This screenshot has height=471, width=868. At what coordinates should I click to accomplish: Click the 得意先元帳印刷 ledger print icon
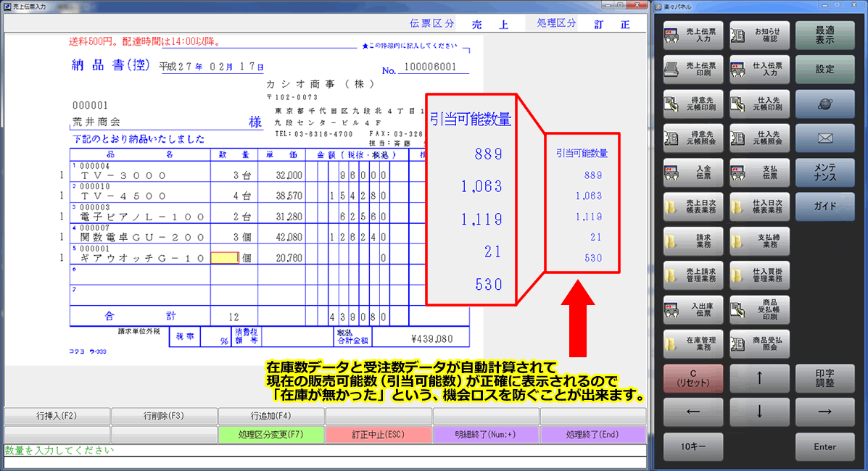coord(693,104)
